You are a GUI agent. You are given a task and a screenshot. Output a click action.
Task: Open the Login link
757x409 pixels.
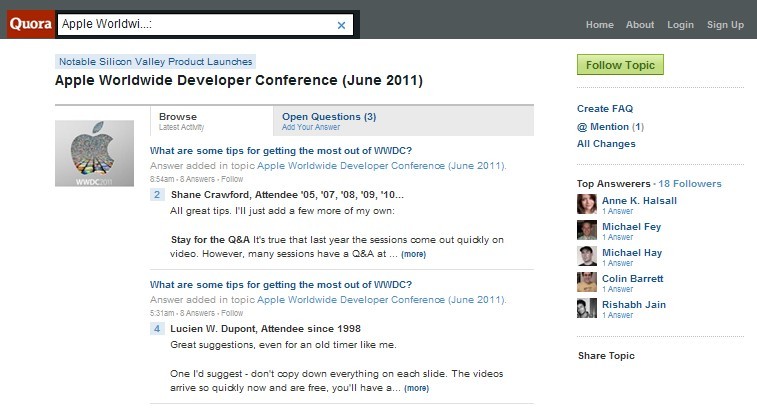680,25
